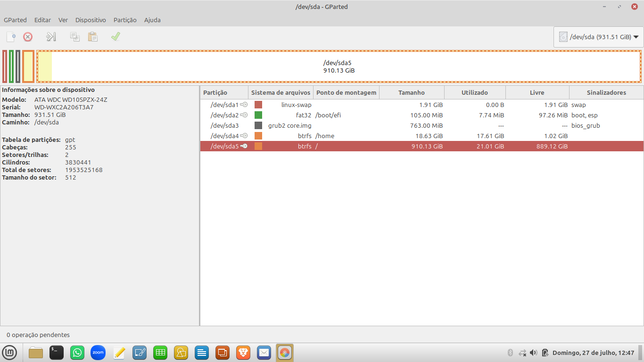Click the gray grub2 core.img color swatch
This screenshot has width=644, height=362.
point(258,125)
